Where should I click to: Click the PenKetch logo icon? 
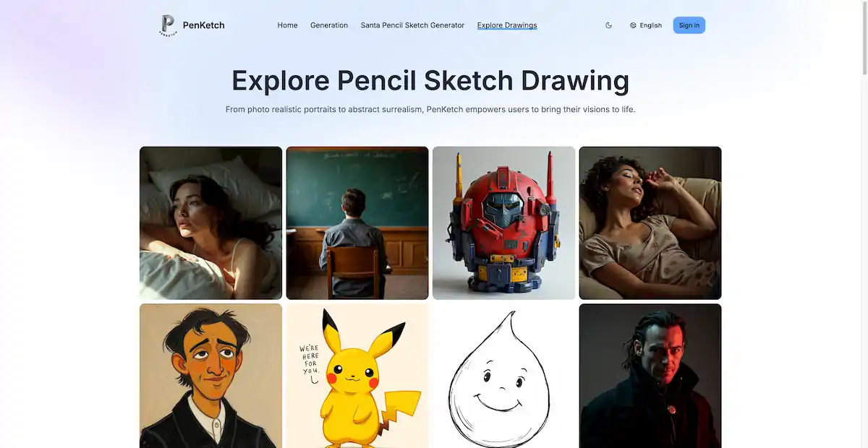168,25
